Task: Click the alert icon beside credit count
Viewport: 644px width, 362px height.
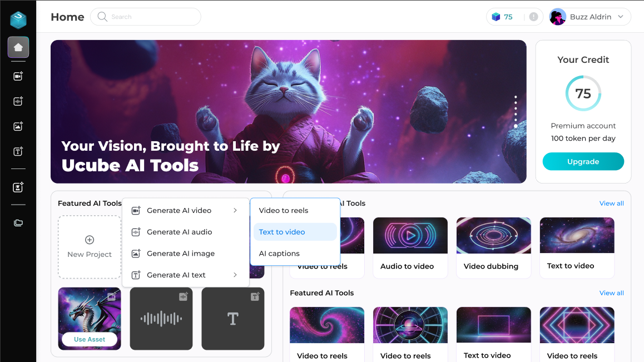Action: tap(533, 17)
